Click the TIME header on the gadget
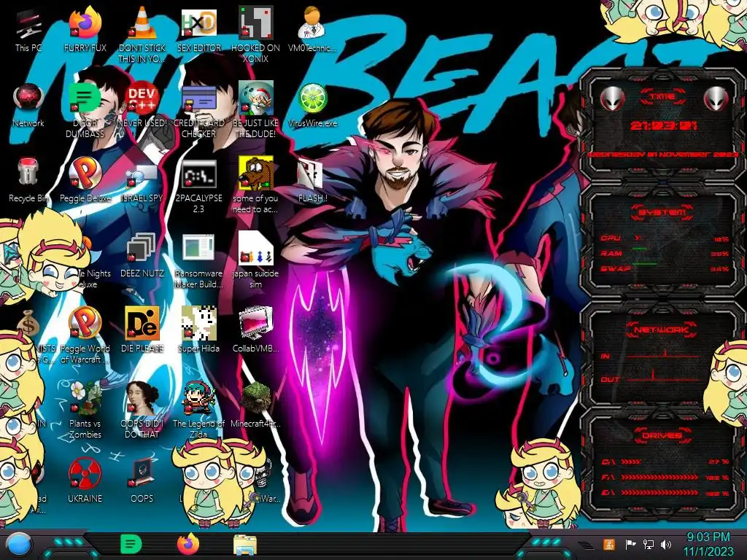 (662, 97)
